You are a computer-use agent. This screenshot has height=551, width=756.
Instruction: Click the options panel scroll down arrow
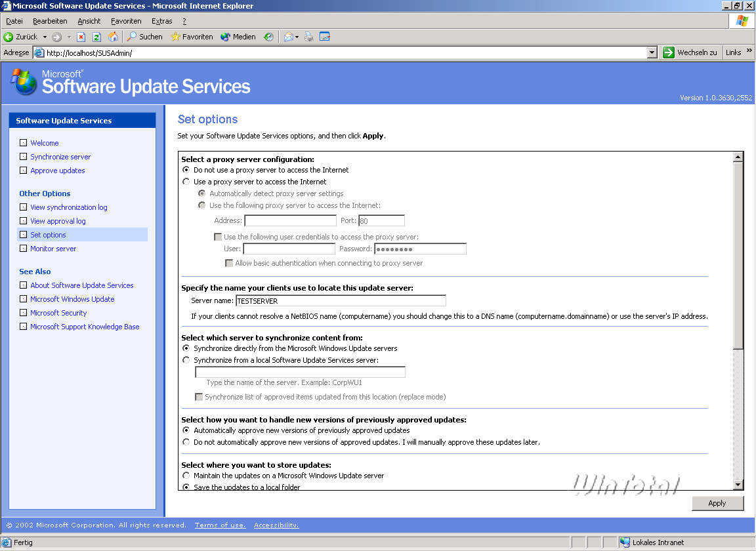[738, 485]
